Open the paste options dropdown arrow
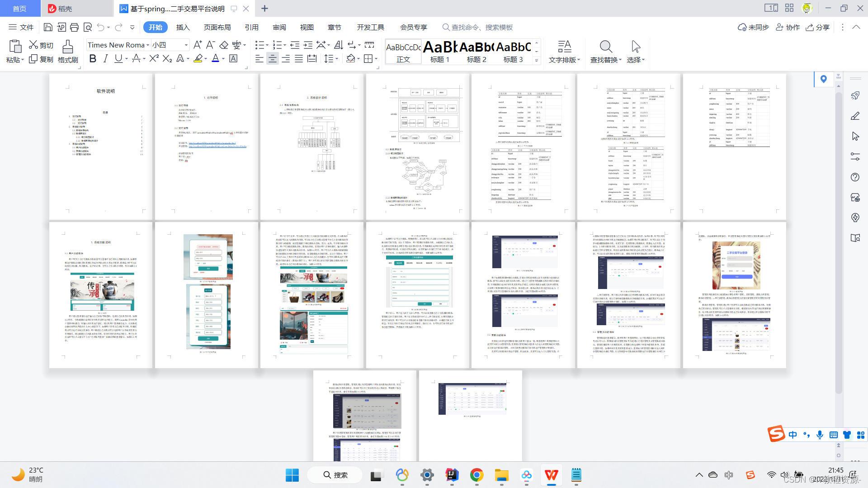The height and width of the screenshot is (488, 868). (x=23, y=60)
